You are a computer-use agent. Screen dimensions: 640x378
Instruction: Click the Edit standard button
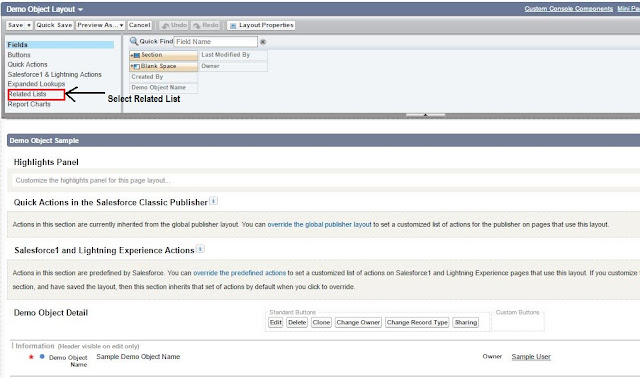pyautogui.click(x=276, y=322)
